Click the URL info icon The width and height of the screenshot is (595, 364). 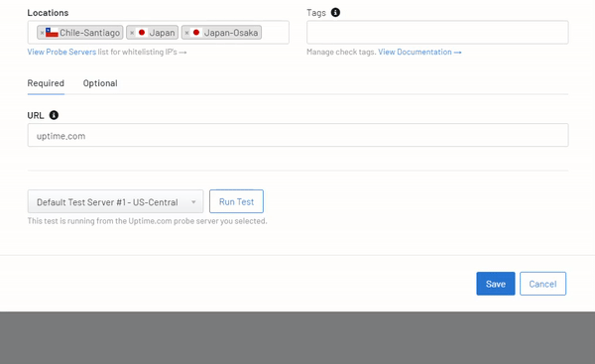[54, 115]
